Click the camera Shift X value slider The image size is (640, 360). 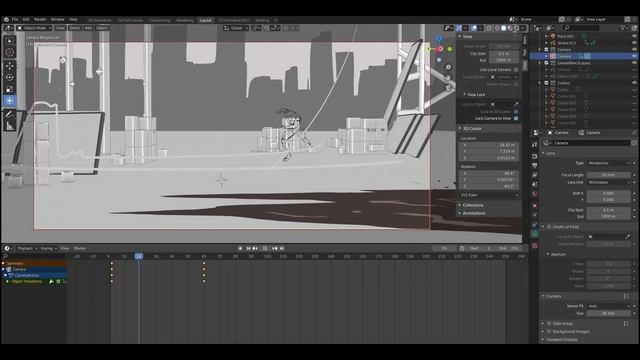(609, 193)
